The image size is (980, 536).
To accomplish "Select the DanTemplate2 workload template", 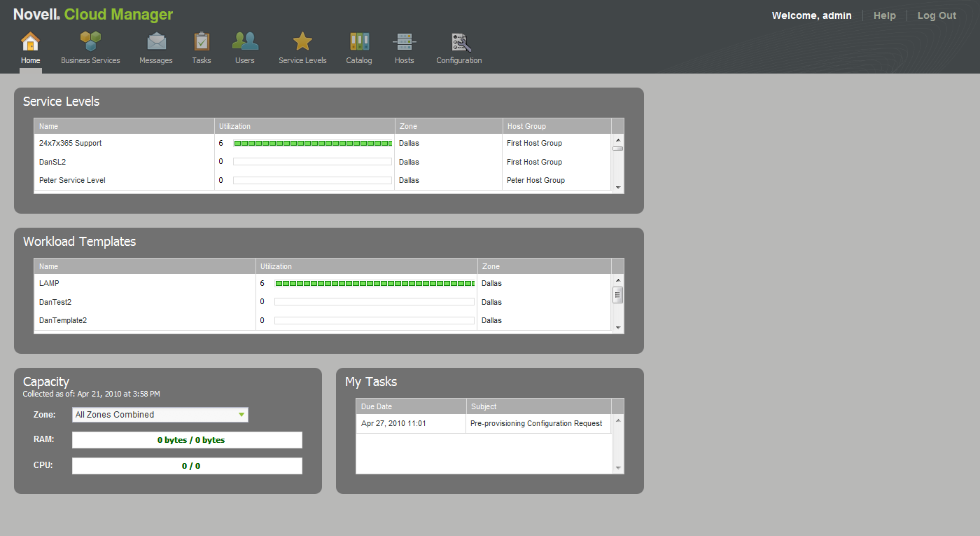I will 63,320.
